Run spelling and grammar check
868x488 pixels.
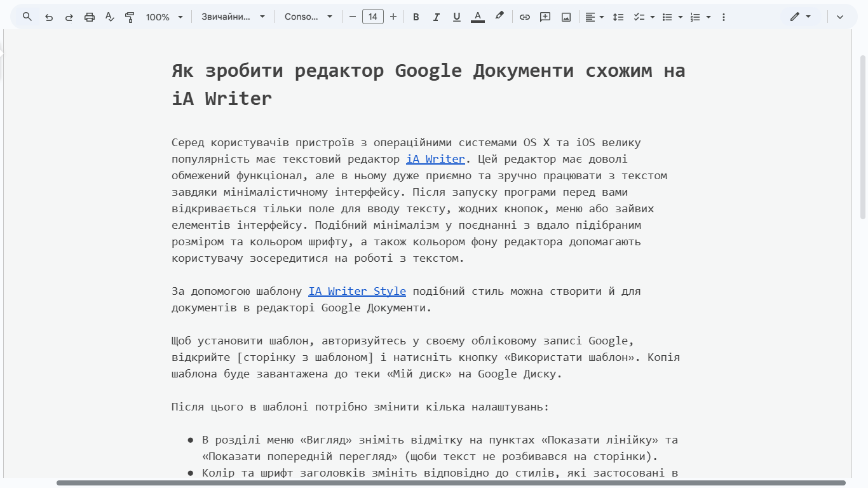110,17
